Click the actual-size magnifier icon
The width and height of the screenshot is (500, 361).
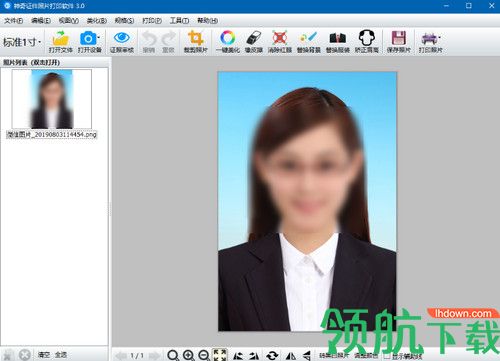coord(173,356)
